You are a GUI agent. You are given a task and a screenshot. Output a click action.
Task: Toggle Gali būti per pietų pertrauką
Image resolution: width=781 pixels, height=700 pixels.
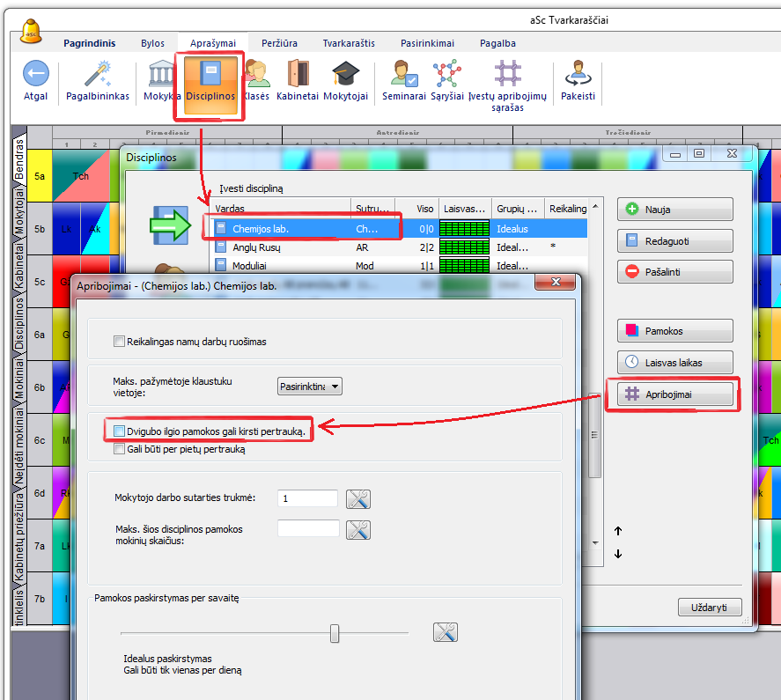[120, 449]
